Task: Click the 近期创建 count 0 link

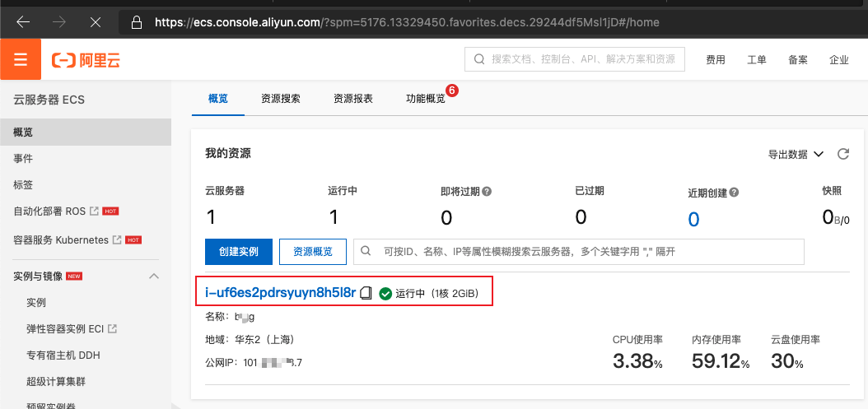Action: click(x=693, y=219)
